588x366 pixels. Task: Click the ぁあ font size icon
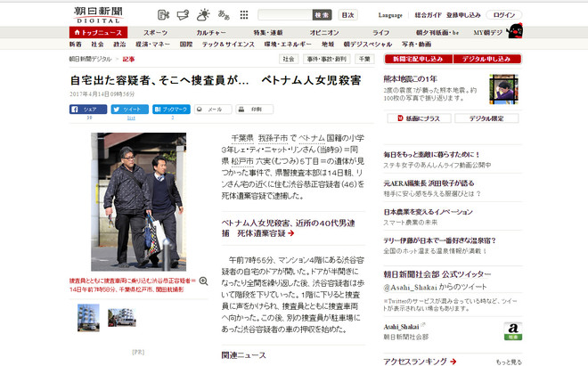(x=223, y=15)
